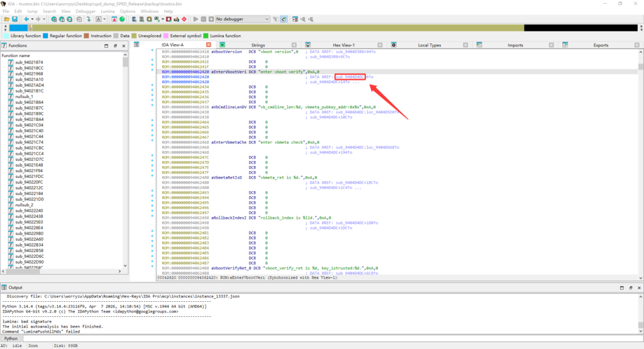Image resolution: width=644 pixels, height=349 pixels.
Task: Click the green circle toolbar icon
Action: click(x=122, y=19)
